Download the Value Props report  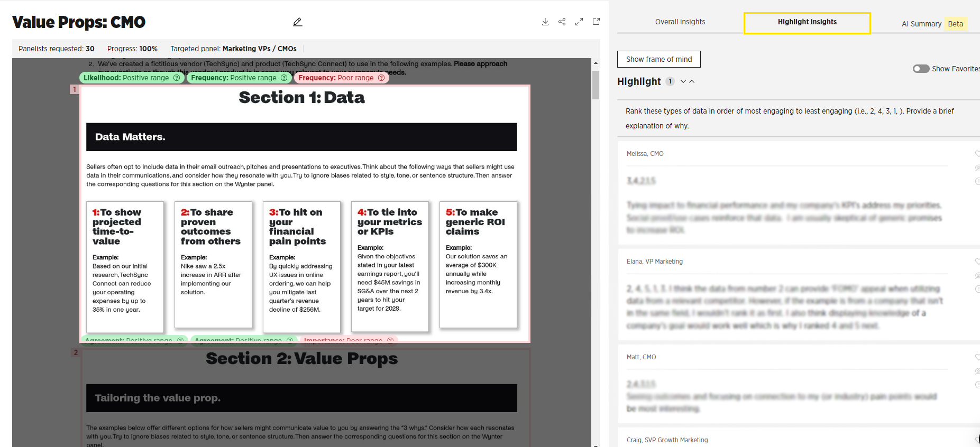545,22
